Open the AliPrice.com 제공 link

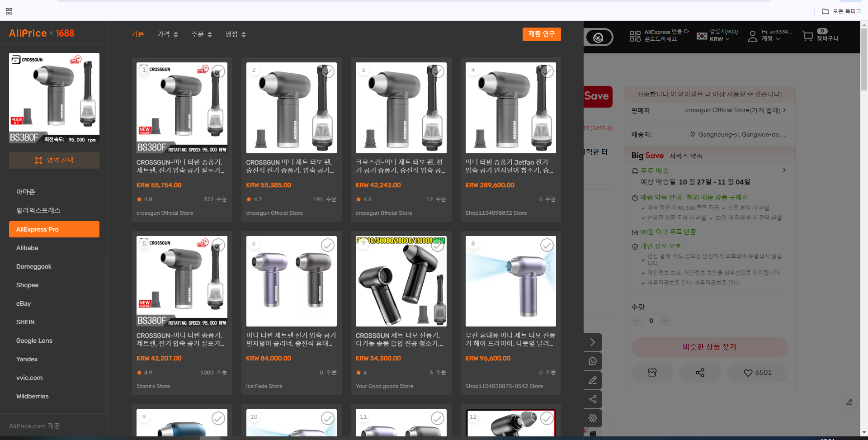34,426
